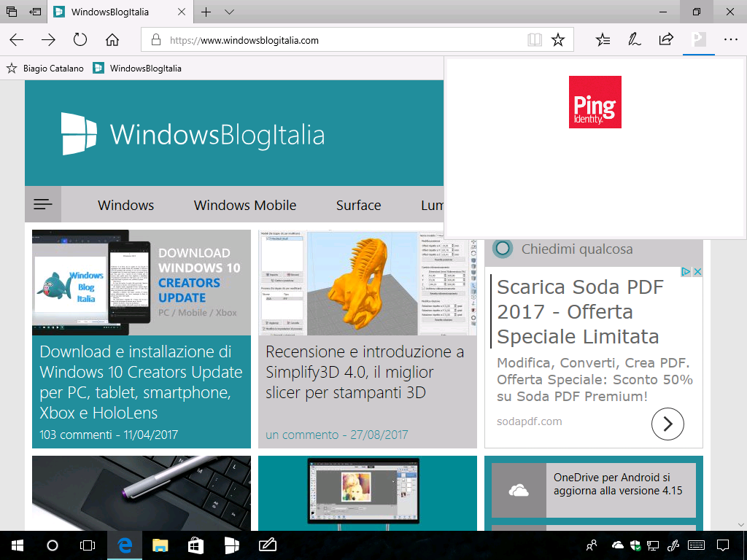Open Task View on taskbar
This screenshot has width=747, height=560.
pyautogui.click(x=88, y=545)
